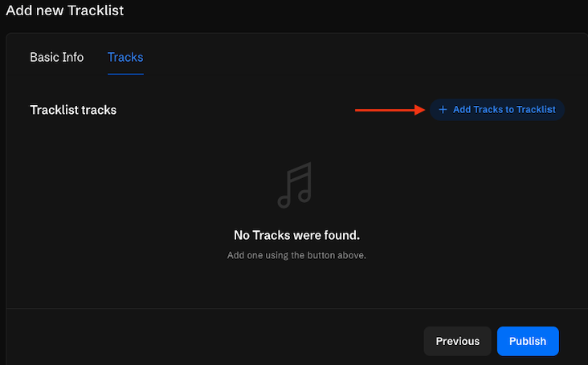The height and width of the screenshot is (365, 588).
Task: Click the divider line above Previous button
Action: point(296,308)
